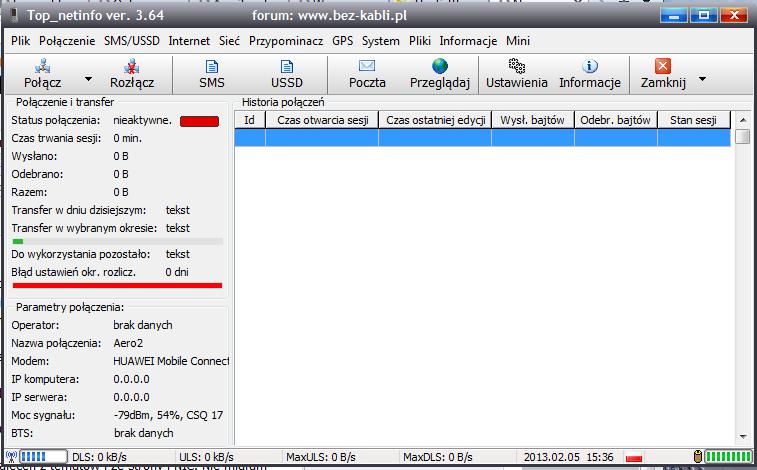The image size is (757, 470).
Task: Launch Przeglądaj browser globe icon
Action: pos(440,66)
